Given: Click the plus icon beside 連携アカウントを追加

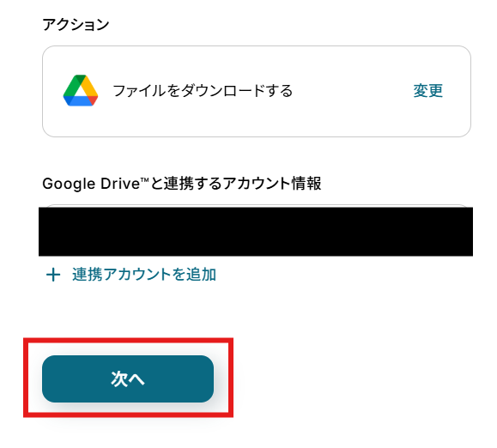Looking at the screenshot, I should click(x=53, y=275).
